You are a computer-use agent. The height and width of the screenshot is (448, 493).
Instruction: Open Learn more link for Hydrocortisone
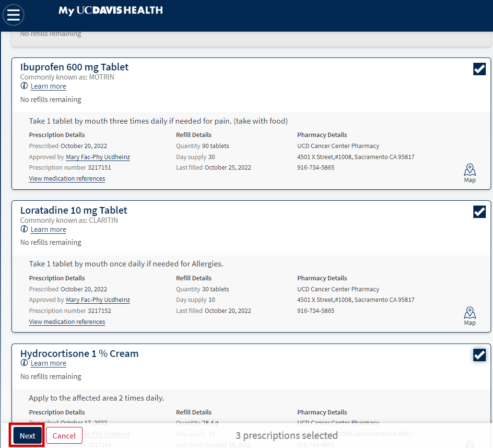point(48,363)
